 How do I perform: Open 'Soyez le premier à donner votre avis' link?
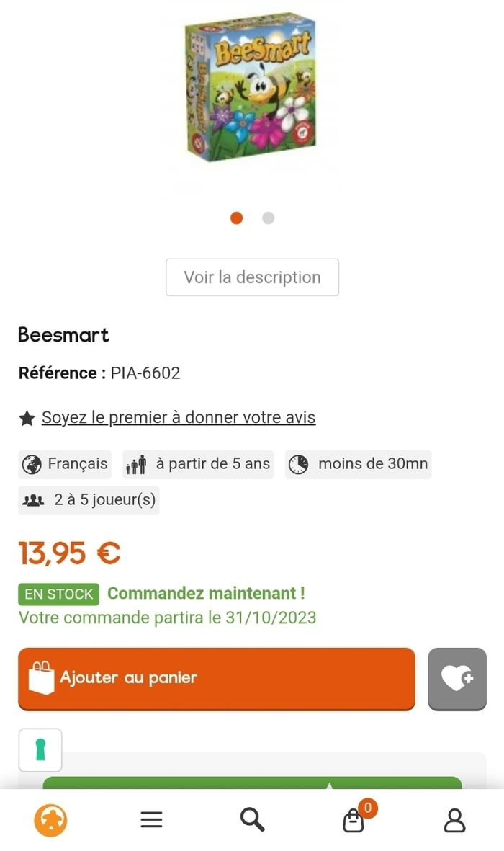pyautogui.click(x=179, y=417)
